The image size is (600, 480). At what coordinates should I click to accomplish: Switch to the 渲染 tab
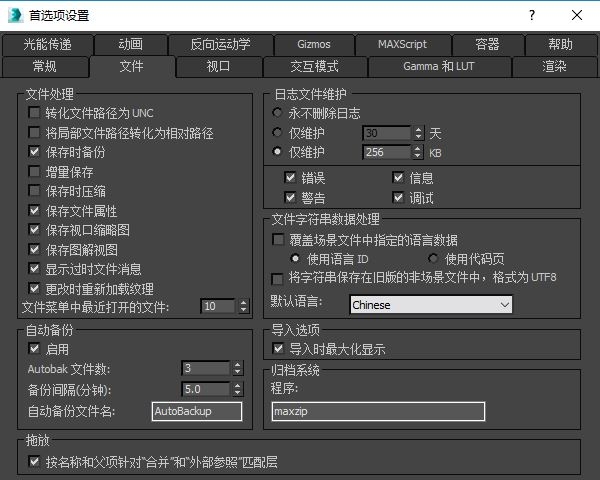click(x=554, y=67)
